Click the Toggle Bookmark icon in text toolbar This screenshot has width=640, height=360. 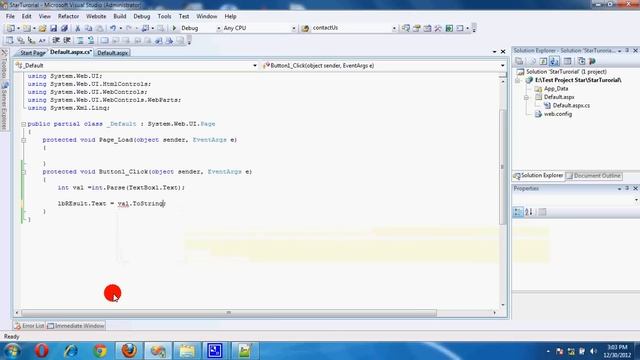point(104,40)
